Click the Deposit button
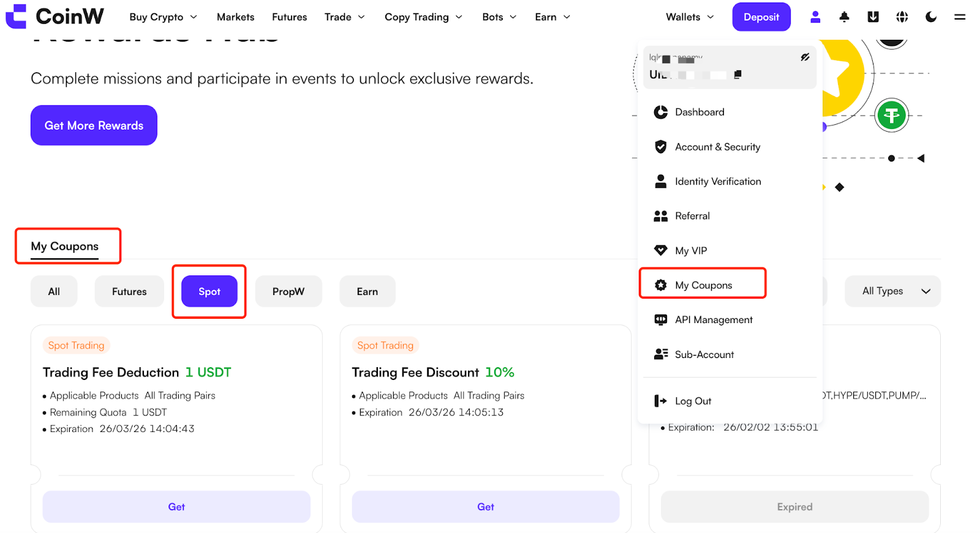The height and width of the screenshot is (533, 980). [761, 17]
